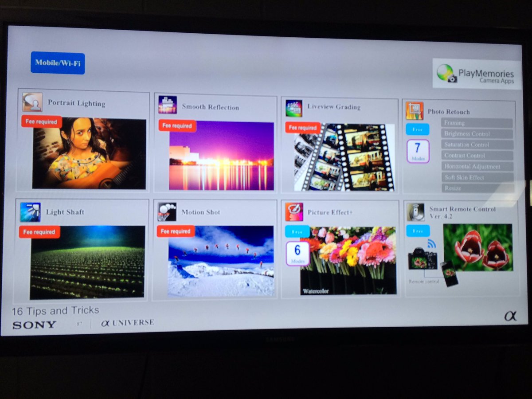Screen dimensions: 532x399
Task: Select the Framing mode entry
Action: (477, 123)
